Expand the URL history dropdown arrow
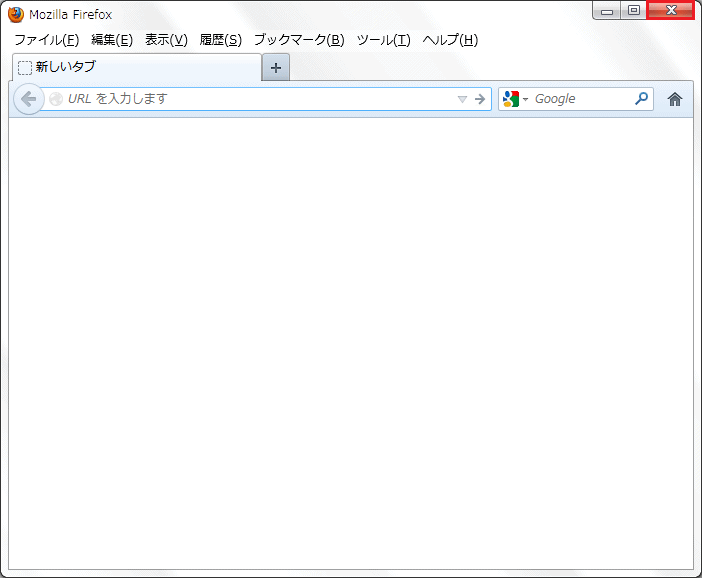The width and height of the screenshot is (702, 578). coord(462,99)
